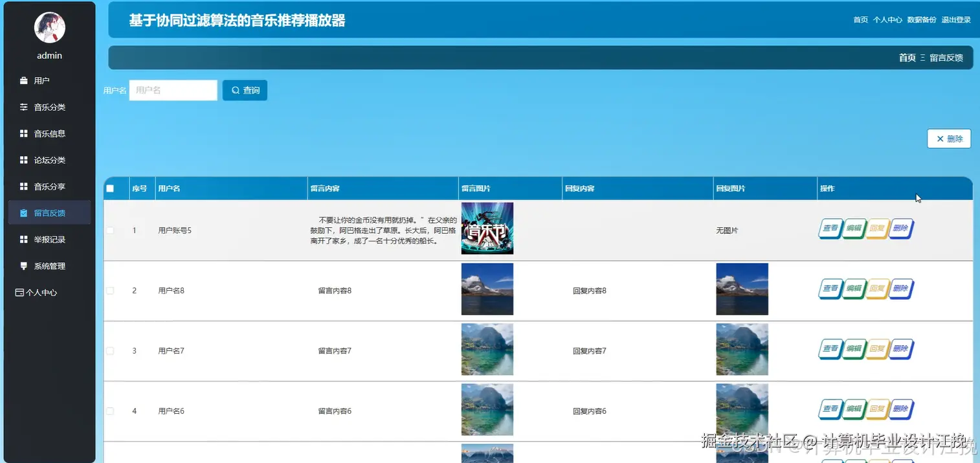Collapse the 留言反馈 highlighted sidebar entry

coord(49,212)
